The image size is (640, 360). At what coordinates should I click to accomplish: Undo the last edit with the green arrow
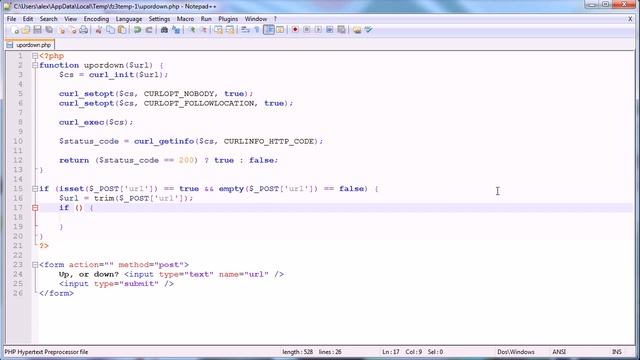click(x=137, y=30)
